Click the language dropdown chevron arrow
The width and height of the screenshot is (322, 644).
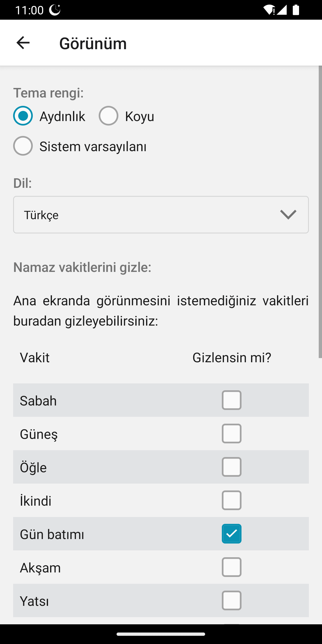[x=288, y=215]
